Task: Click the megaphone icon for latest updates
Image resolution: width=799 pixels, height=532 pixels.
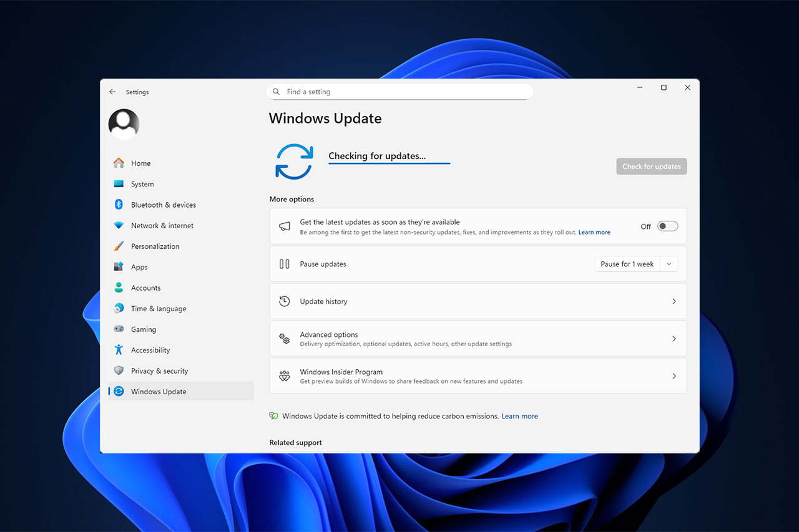Action: pyautogui.click(x=285, y=226)
